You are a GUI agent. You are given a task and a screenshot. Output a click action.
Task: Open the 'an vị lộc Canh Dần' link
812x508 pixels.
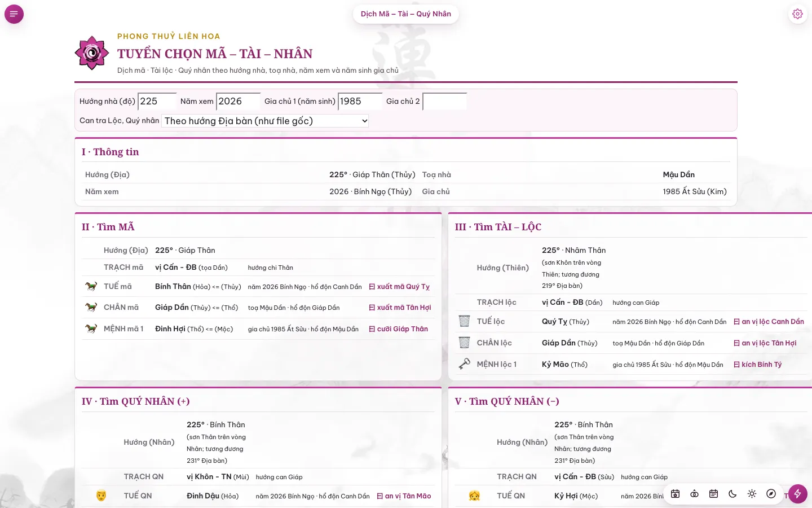click(x=769, y=322)
